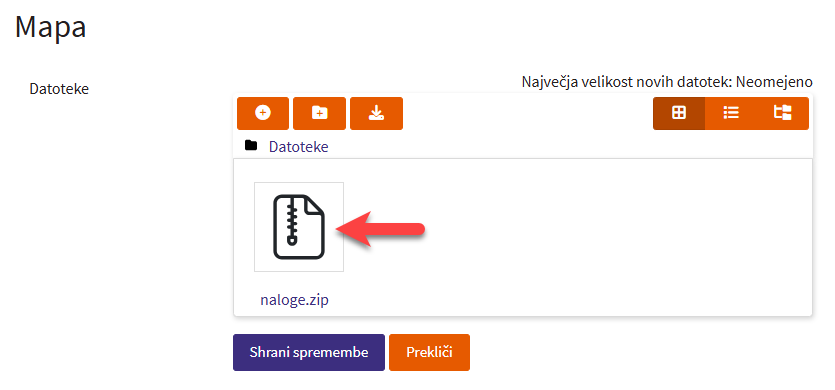Go to the Datoteke breadcrumb folder
Image resolution: width=835 pixels, height=390 pixels.
click(298, 147)
